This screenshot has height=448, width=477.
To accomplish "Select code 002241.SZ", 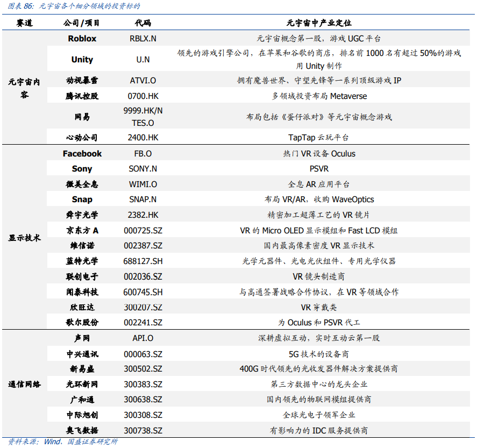I will point(143,323).
